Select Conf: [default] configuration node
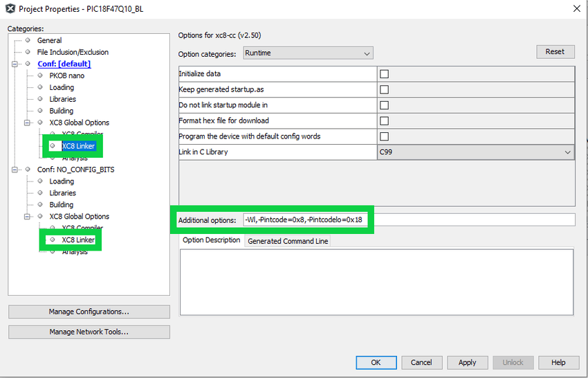This screenshot has height=378, width=588. 64,64
